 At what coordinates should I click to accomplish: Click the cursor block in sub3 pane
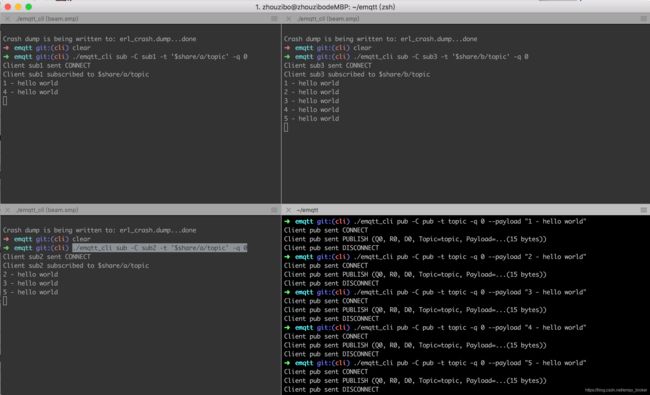286,128
